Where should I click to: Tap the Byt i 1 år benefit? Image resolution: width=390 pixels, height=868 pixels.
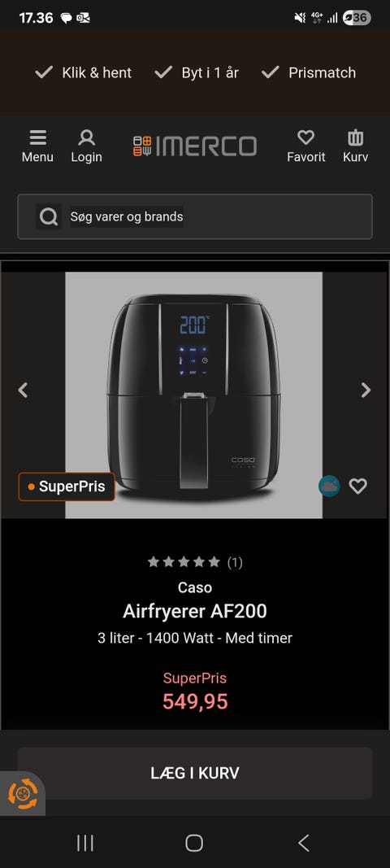coord(197,72)
